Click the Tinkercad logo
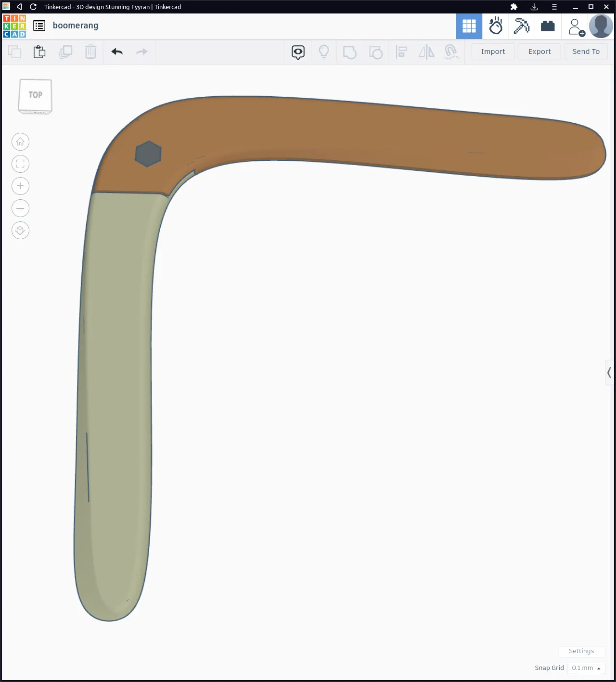 (14, 26)
